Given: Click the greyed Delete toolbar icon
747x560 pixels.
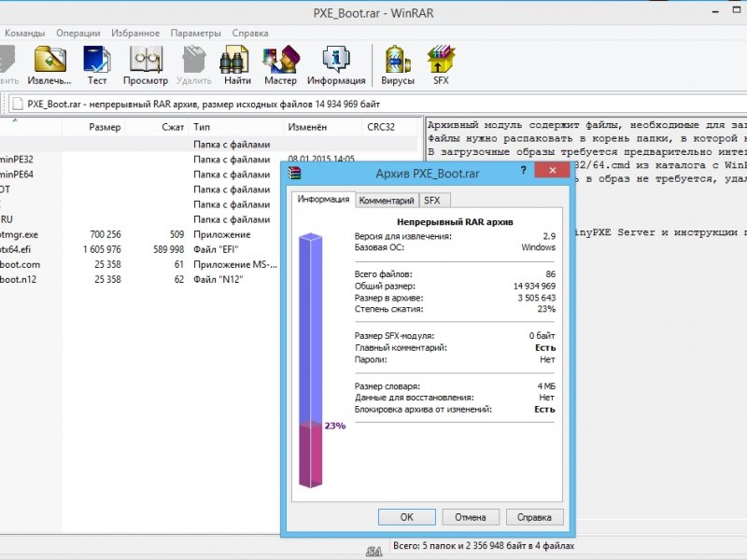Looking at the screenshot, I should coord(194,65).
